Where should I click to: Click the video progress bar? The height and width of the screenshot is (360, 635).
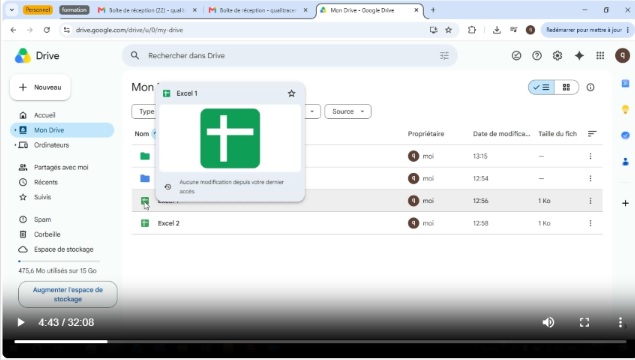click(x=320, y=342)
